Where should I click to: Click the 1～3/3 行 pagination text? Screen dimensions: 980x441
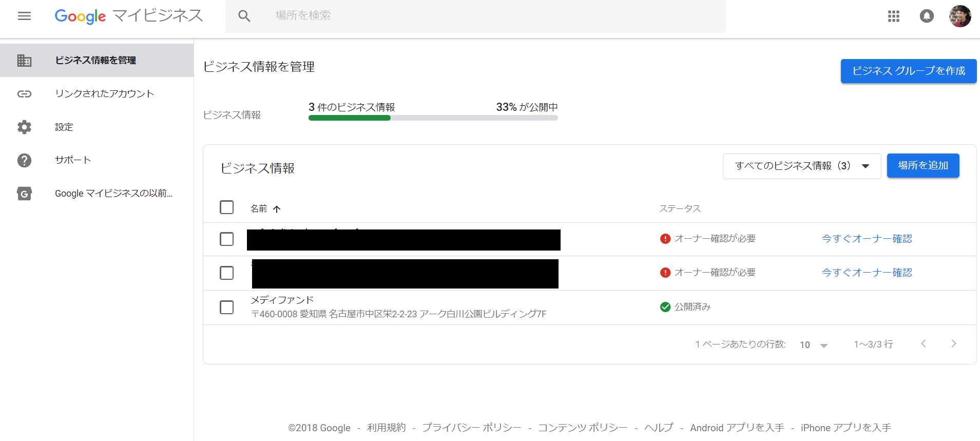874,344
